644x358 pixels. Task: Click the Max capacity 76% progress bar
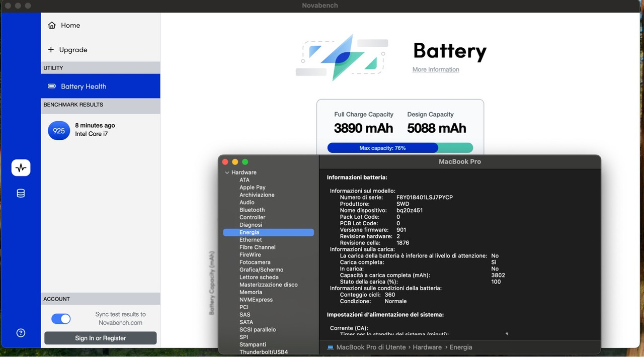pos(400,148)
